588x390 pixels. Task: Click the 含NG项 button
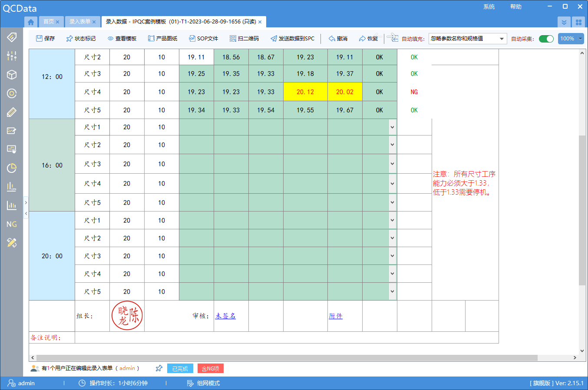click(x=211, y=368)
